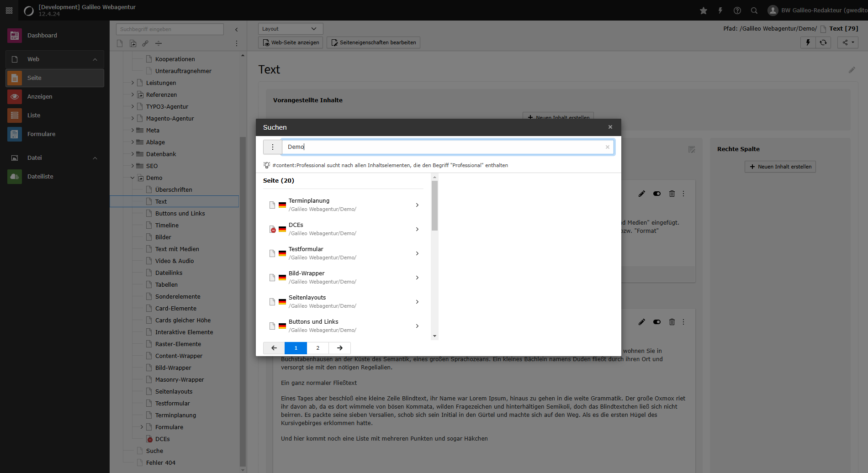This screenshot has width=868, height=473.
Task: Clear the page cache with the lightning icon
Action: click(x=808, y=42)
